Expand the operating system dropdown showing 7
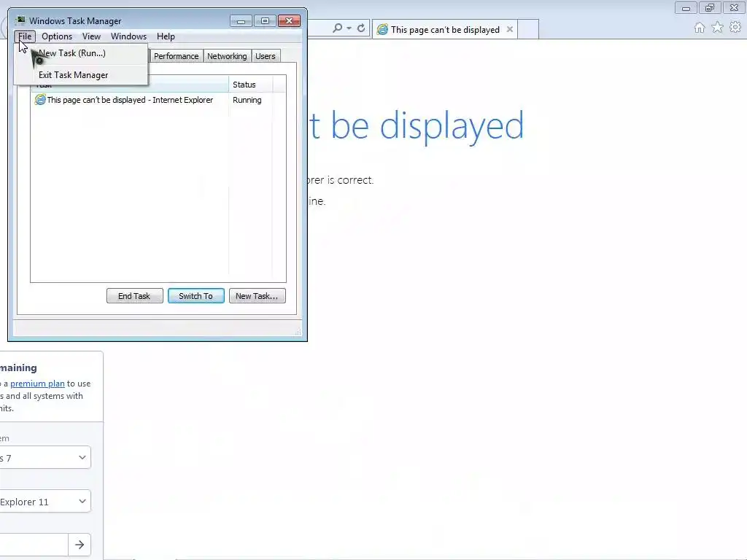The image size is (747, 560). point(44,457)
